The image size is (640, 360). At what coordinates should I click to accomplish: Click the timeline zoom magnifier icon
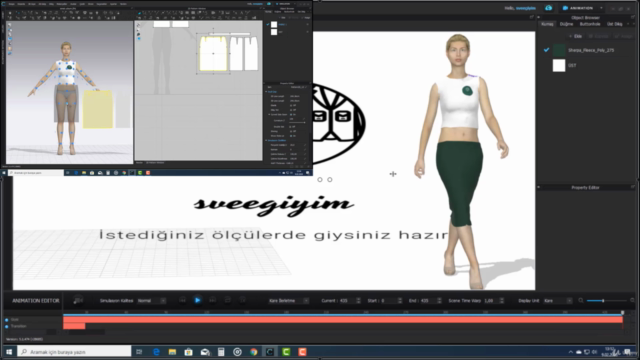click(x=580, y=301)
